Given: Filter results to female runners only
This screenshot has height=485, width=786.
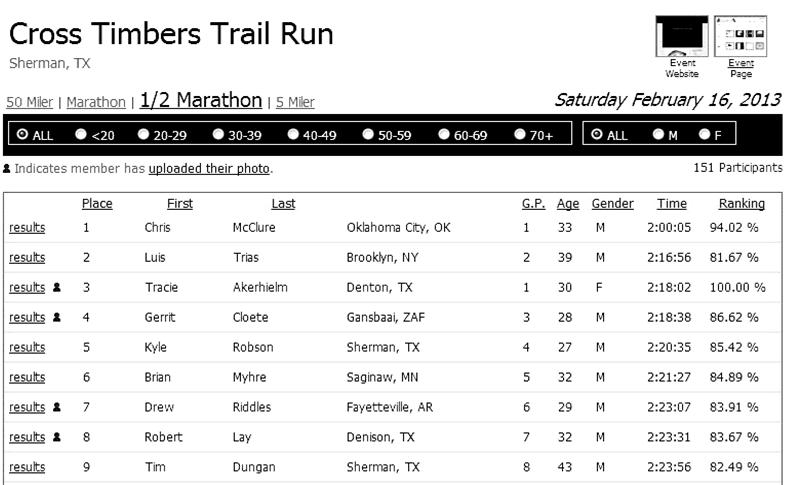Looking at the screenshot, I should (705, 135).
